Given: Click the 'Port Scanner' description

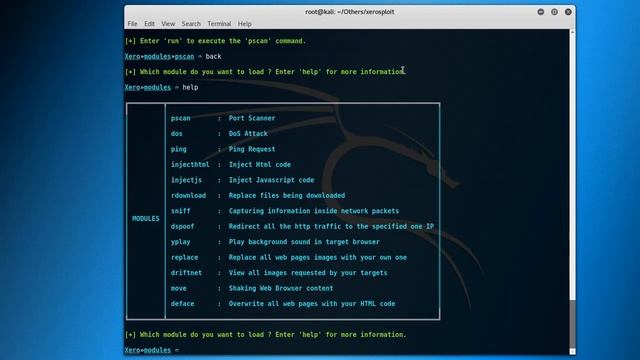Looking at the screenshot, I should pos(252,118).
